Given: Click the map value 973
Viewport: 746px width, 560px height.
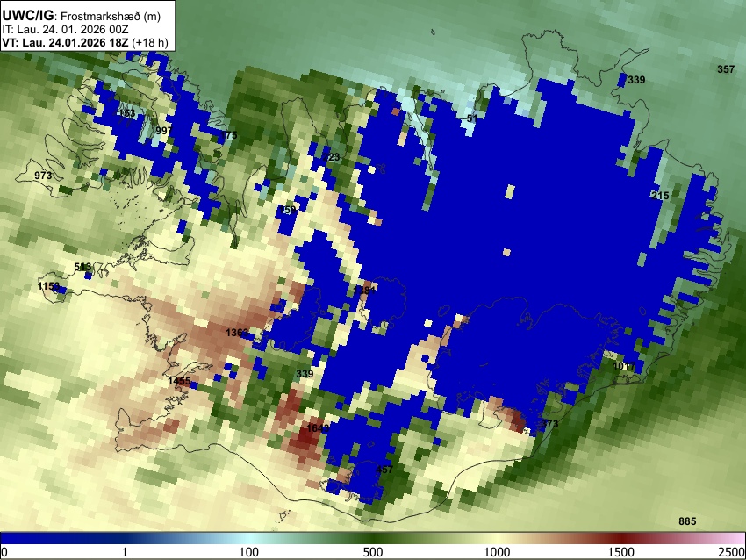Looking at the screenshot, I should point(43,176).
